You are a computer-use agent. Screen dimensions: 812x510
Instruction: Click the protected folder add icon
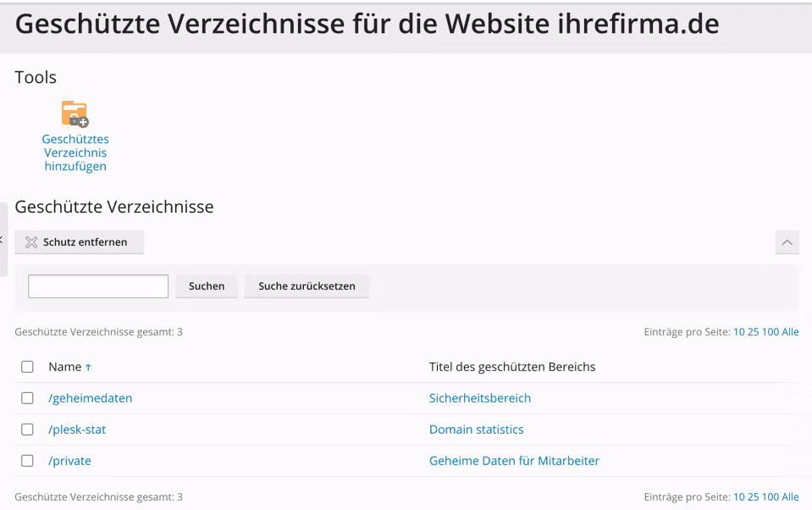(75, 114)
